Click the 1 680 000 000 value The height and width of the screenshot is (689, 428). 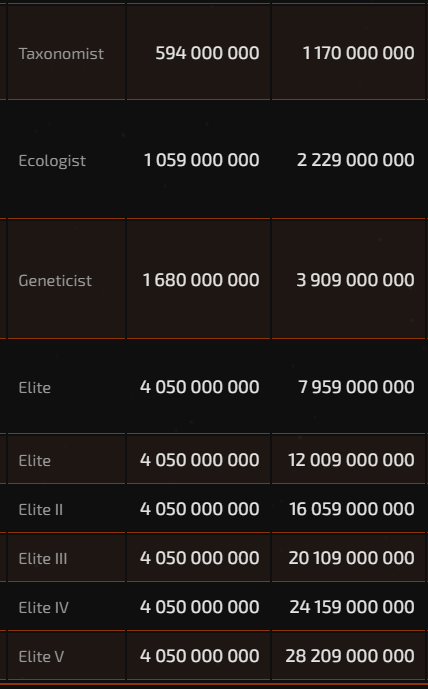pos(201,280)
